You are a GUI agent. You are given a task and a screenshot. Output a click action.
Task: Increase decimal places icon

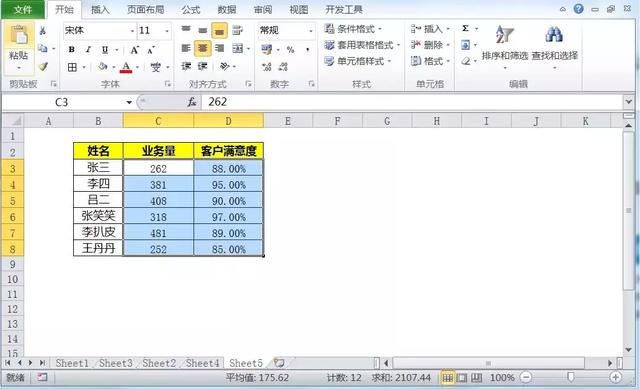pyautogui.click(x=267, y=67)
